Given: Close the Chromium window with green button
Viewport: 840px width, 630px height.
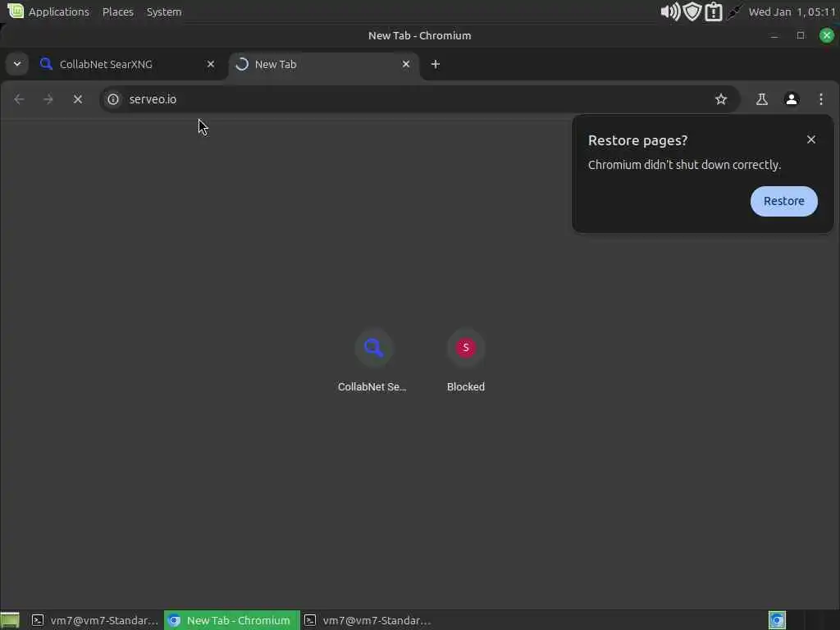Looking at the screenshot, I should [827, 35].
